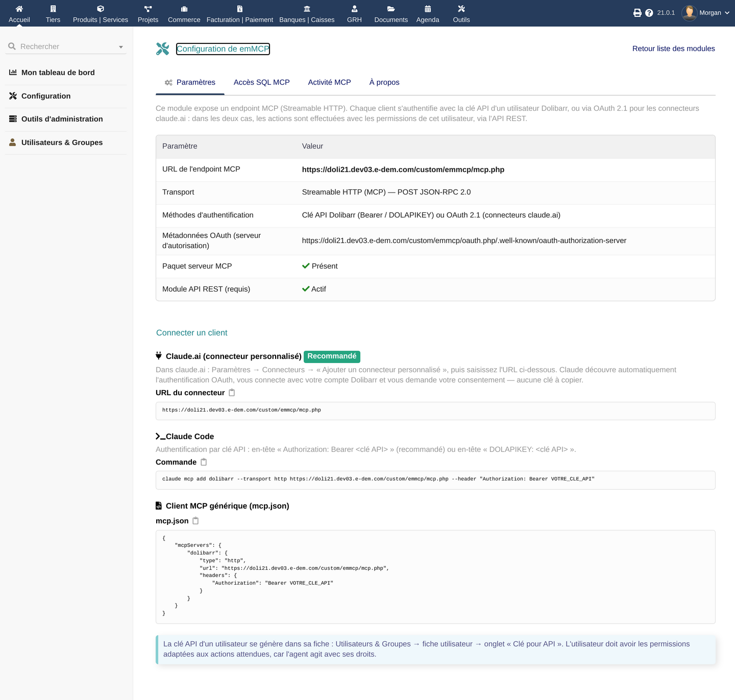Viewport: 735px width, 700px height.
Task: Select the Paramètres tab
Action: (190, 82)
